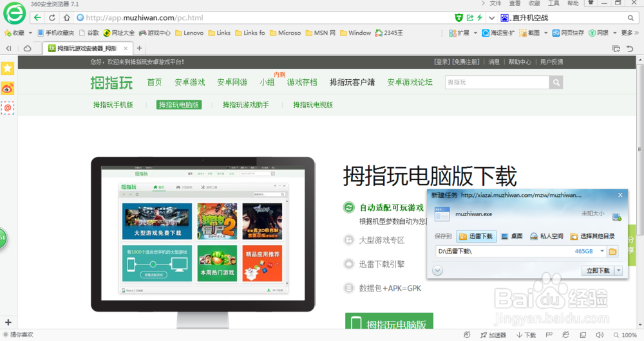This screenshot has width=644, height=341.
Task: Open the 网址大全 bookmark
Action: tap(118, 33)
